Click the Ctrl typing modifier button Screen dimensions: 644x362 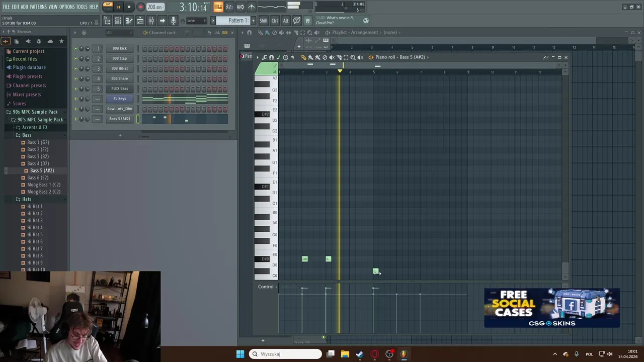click(275, 21)
